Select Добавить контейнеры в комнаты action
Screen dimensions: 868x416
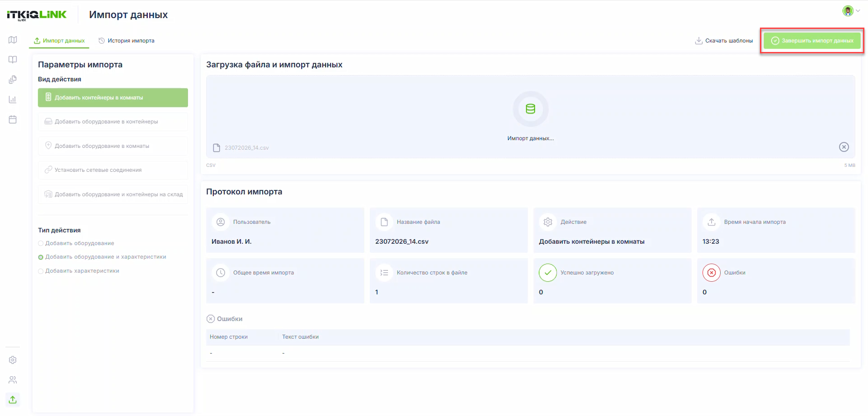coord(113,98)
